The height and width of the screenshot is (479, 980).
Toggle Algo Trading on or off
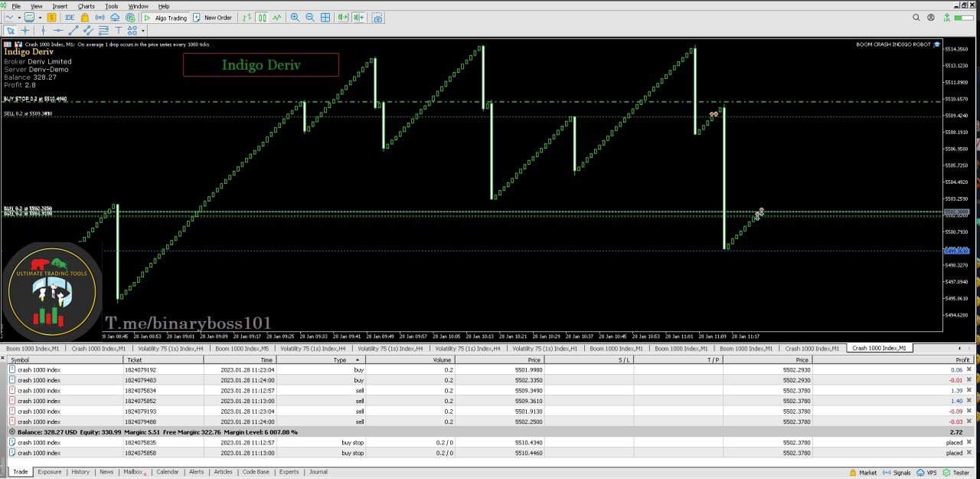coord(165,18)
